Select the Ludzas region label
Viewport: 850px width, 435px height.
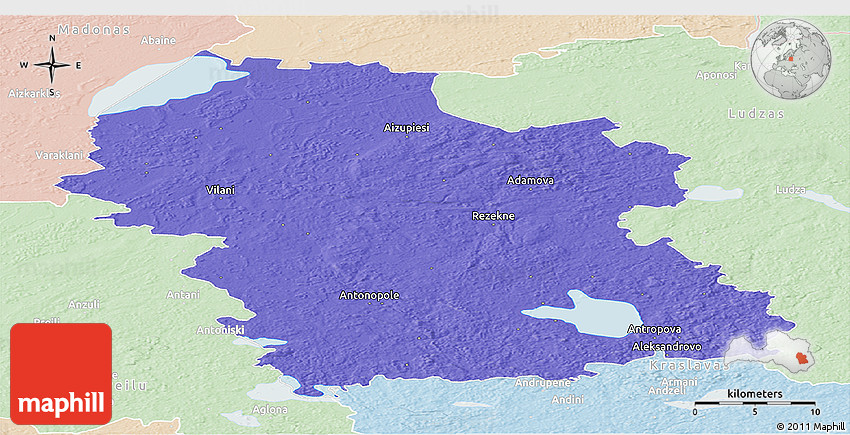click(757, 114)
